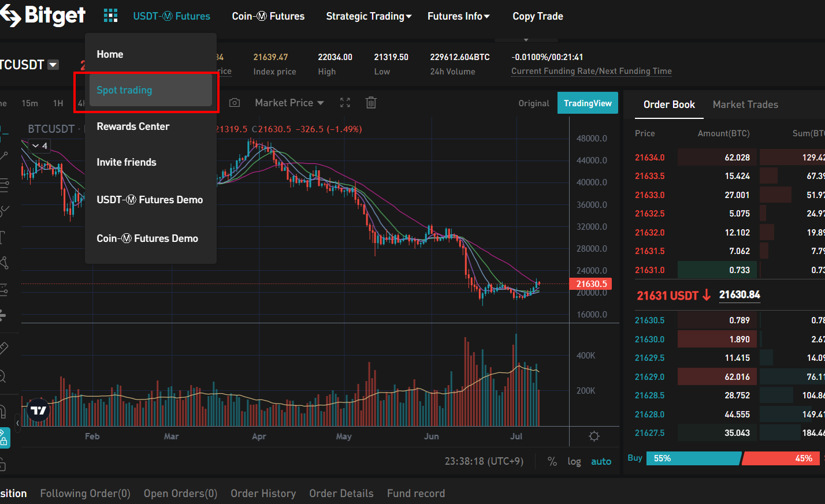Screen dimensions: 825x504
Task: Collapse the indicators legend showing 4
Action: (x=40, y=145)
